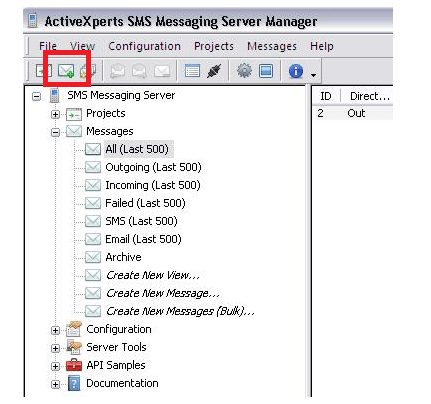Select Create New Message... tree entry
This screenshot has height=404, width=431.
163,293
